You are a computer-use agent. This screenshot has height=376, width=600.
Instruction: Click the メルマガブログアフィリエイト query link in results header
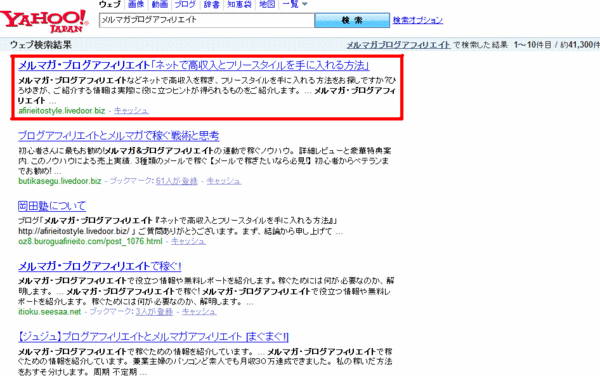pos(398,45)
